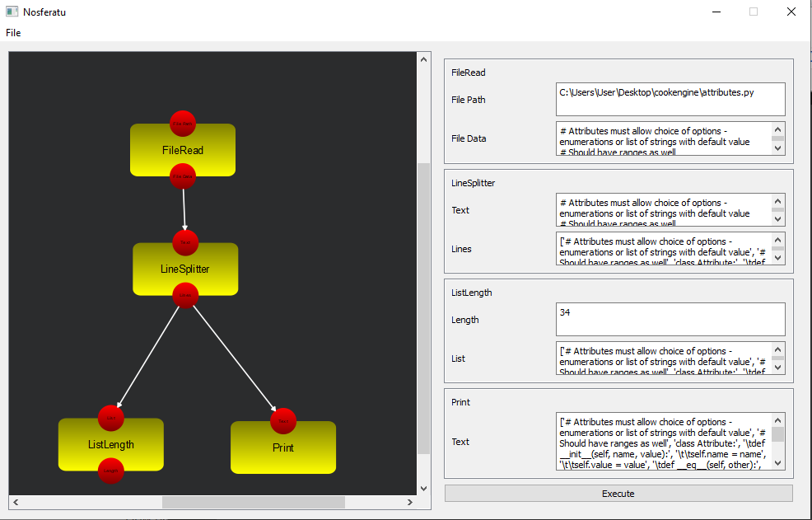Click the Lines label in LineSplitter group
The width and height of the screenshot is (812, 520).
point(461,249)
